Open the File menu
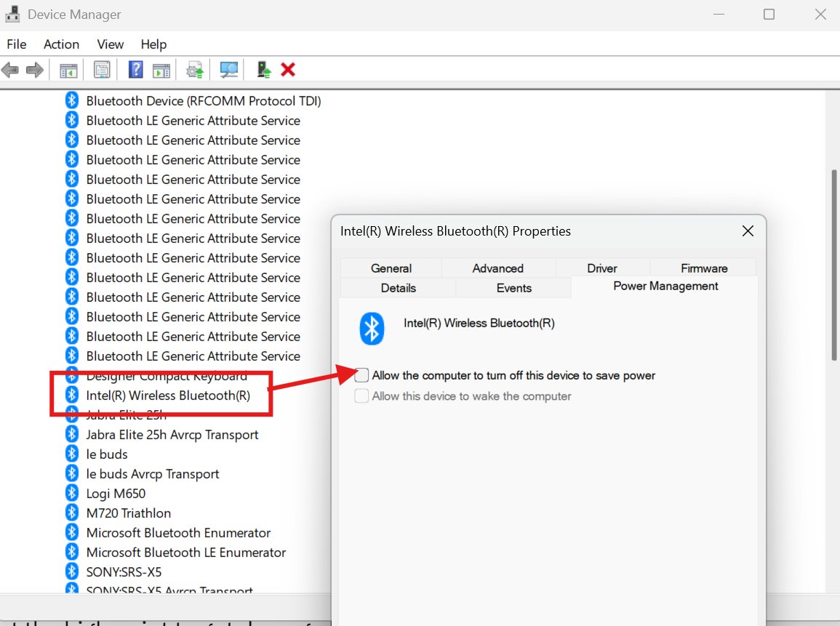Viewport: 840px width, 626px height. coord(17,44)
